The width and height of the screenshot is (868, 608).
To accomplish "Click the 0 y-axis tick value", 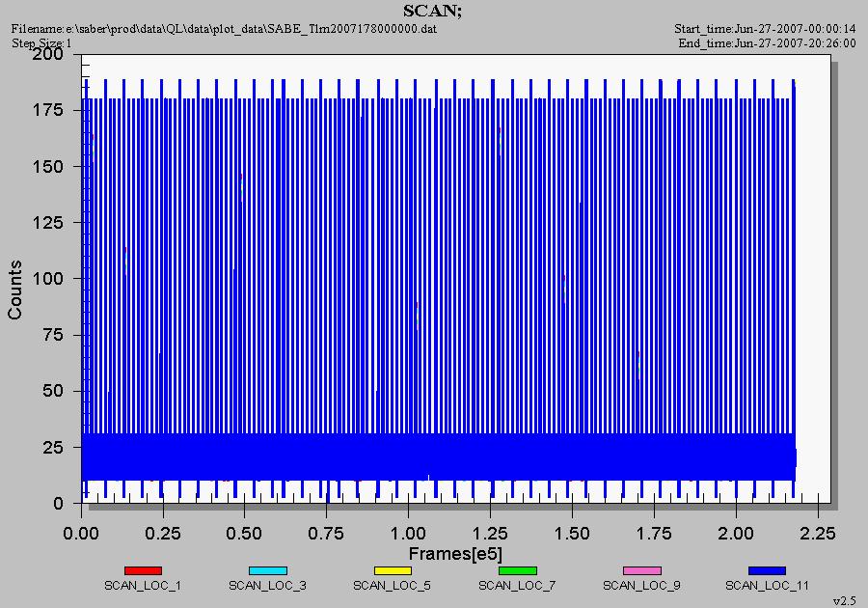I will (x=58, y=504).
